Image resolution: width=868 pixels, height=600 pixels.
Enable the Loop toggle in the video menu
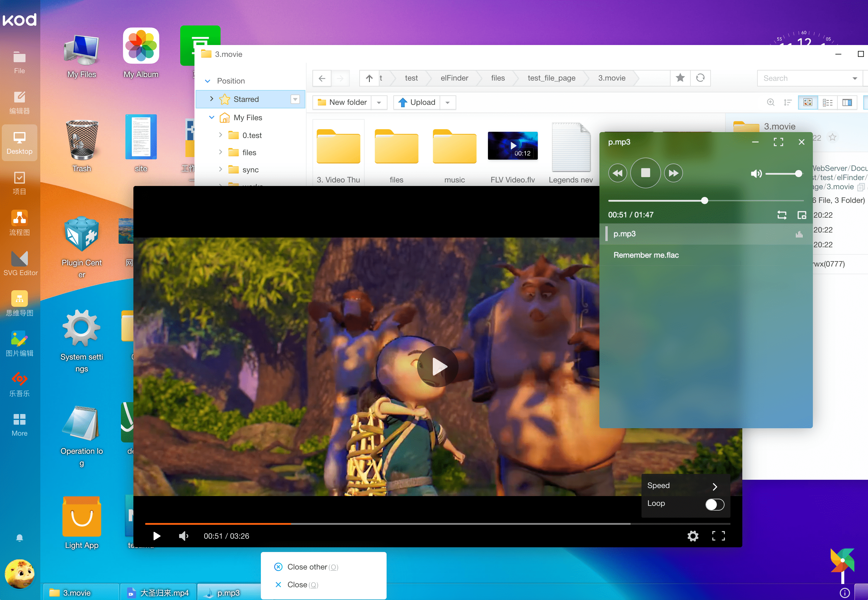[x=714, y=504]
